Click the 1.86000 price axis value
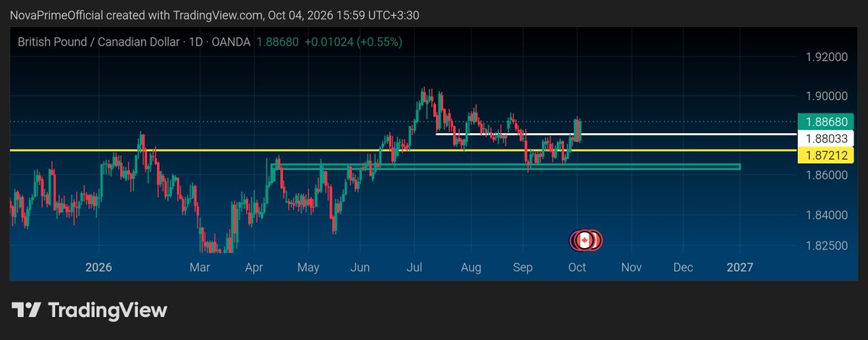This screenshot has height=340, width=868. [x=825, y=175]
